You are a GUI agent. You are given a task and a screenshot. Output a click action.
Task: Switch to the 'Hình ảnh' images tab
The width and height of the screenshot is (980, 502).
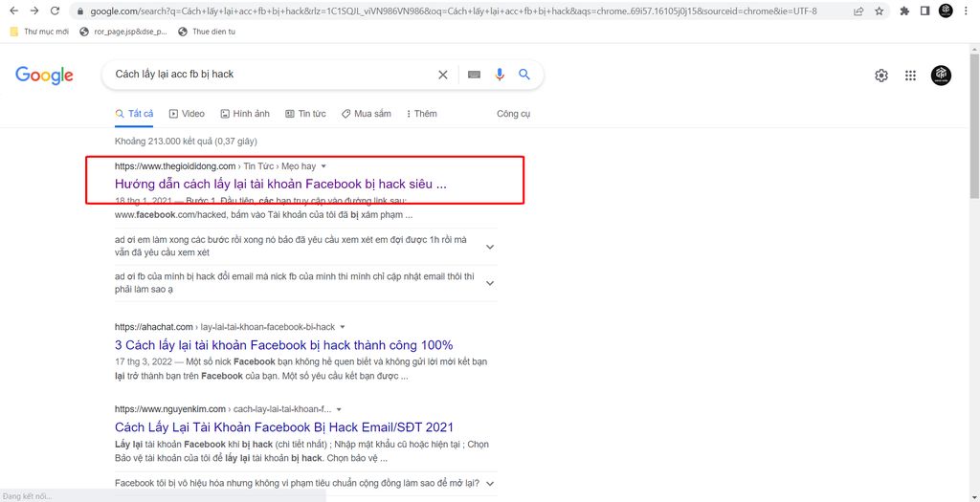tap(245, 114)
